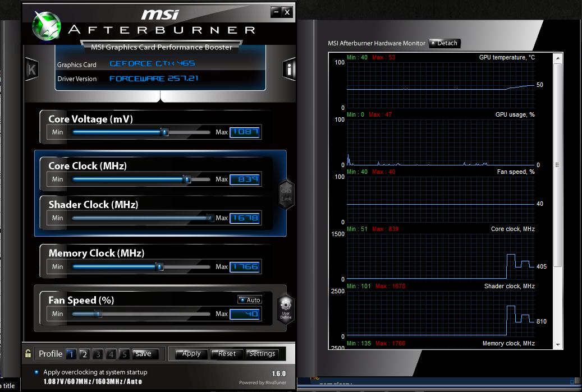
Task: Select profile slot 1
Action: (71, 354)
